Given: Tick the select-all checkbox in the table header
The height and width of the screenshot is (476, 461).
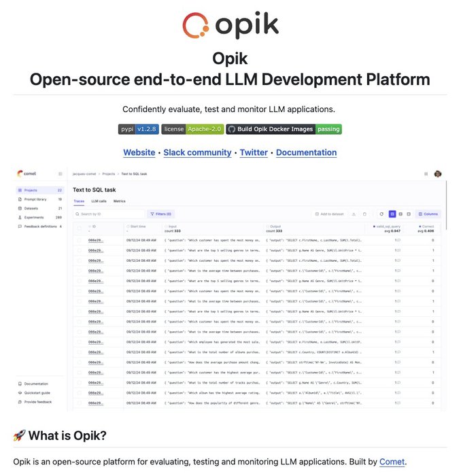Looking at the screenshot, I should point(79,228).
